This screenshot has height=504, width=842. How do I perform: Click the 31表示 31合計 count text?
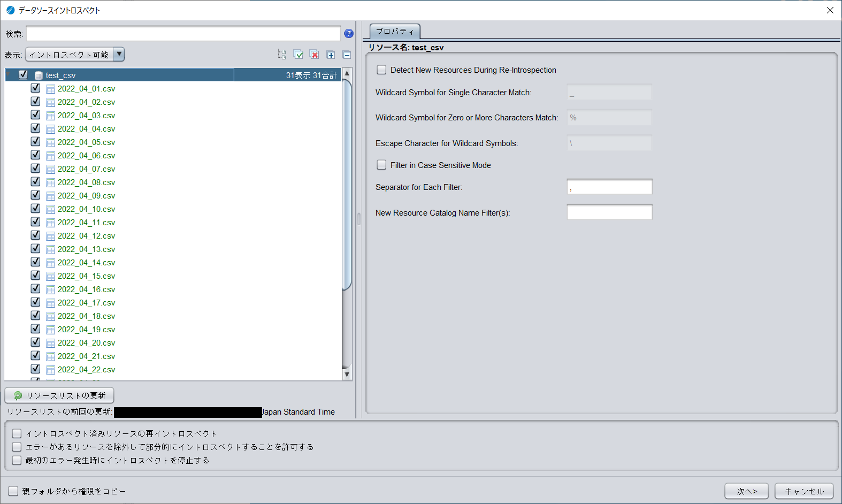[311, 75]
